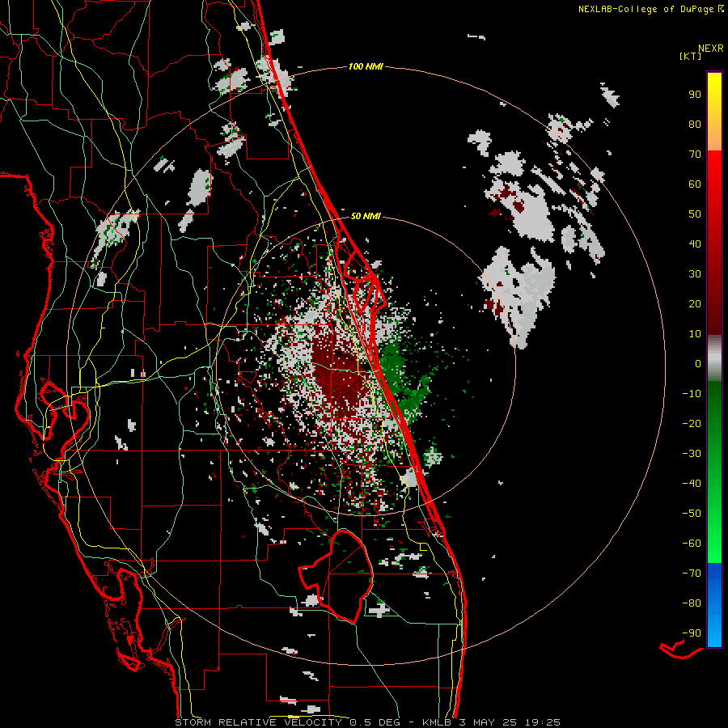Click the [KT] units label above the scale
This screenshot has width=728, height=728.
(x=690, y=56)
